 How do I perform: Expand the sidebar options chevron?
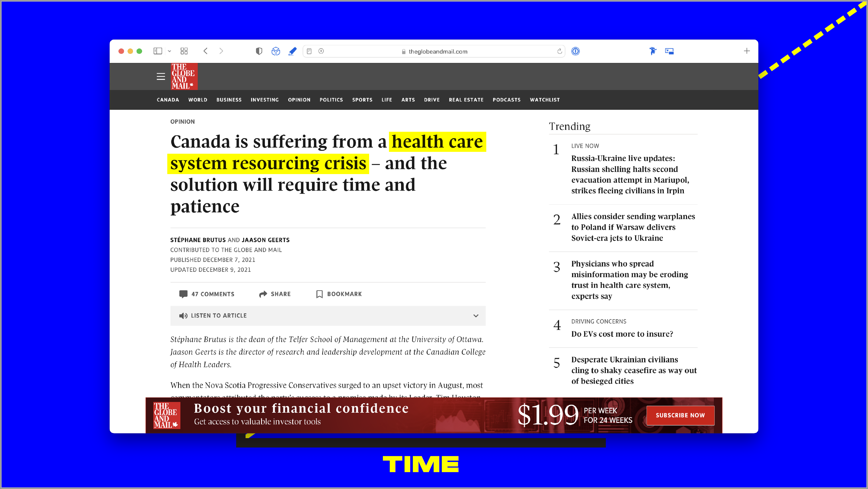point(169,51)
